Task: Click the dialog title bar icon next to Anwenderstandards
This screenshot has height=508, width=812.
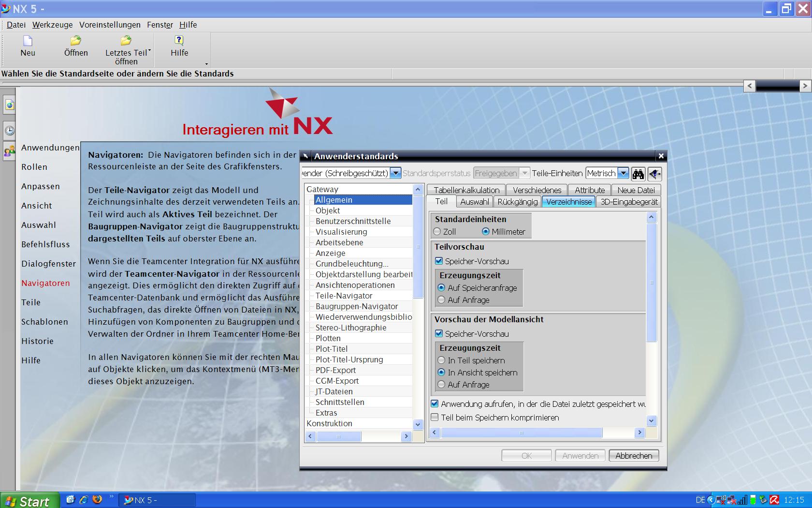Action: 305,156
